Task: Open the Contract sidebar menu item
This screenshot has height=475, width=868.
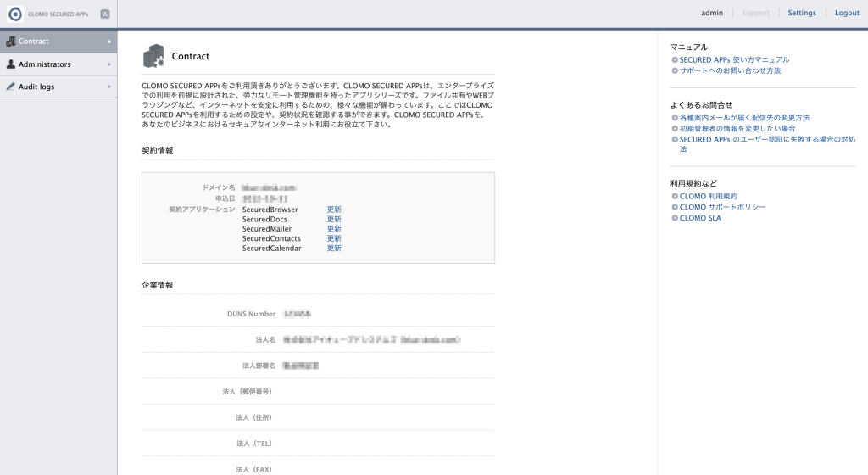Action: coord(58,42)
